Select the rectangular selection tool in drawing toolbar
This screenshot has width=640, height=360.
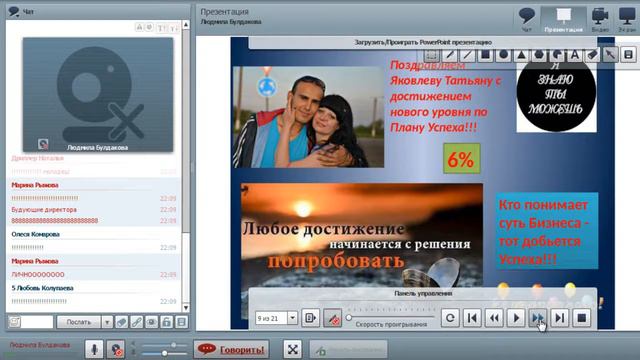point(432,55)
